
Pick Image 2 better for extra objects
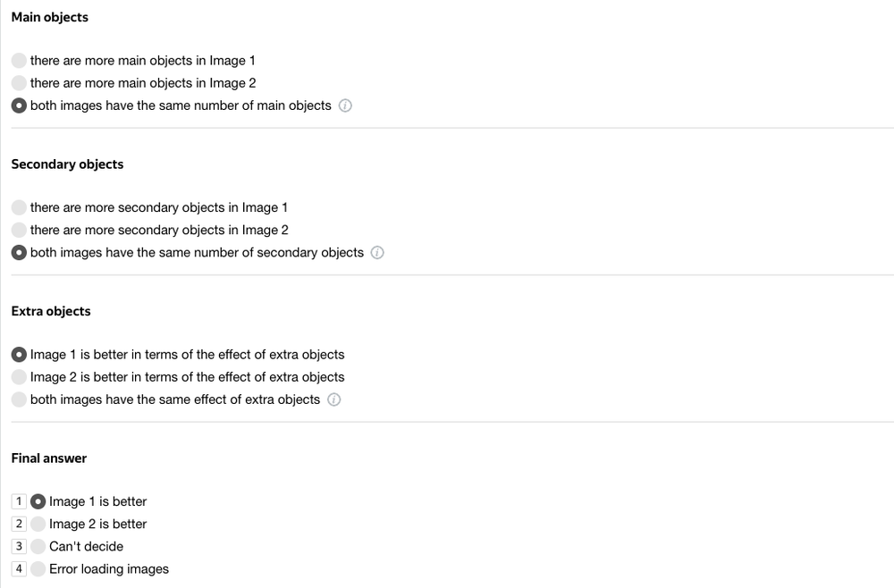pos(19,377)
